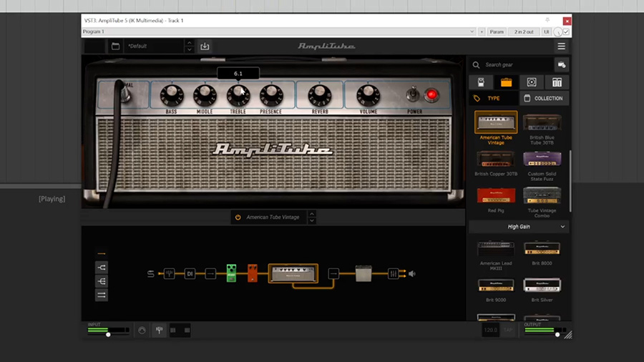The height and width of the screenshot is (362, 644).
Task: Choose the Tube Vintage Combo amp
Action: 542,195
